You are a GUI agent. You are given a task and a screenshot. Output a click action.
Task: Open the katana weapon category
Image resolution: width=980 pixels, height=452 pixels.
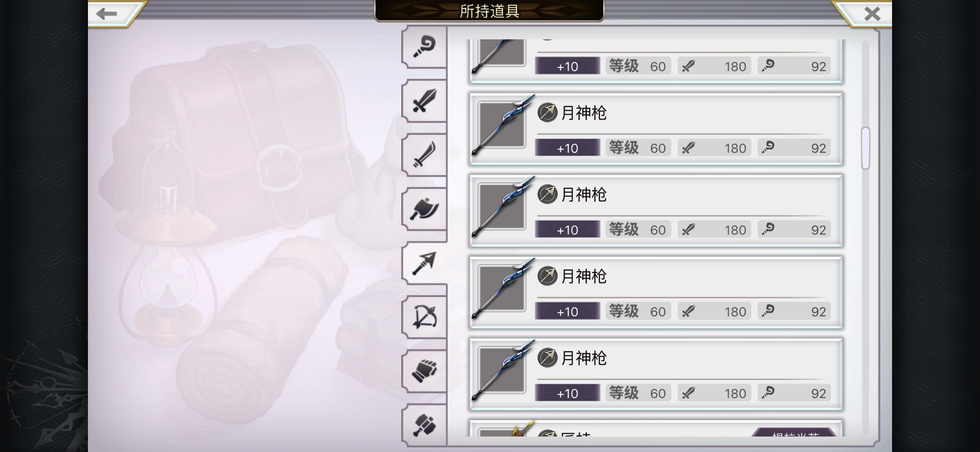tap(424, 155)
